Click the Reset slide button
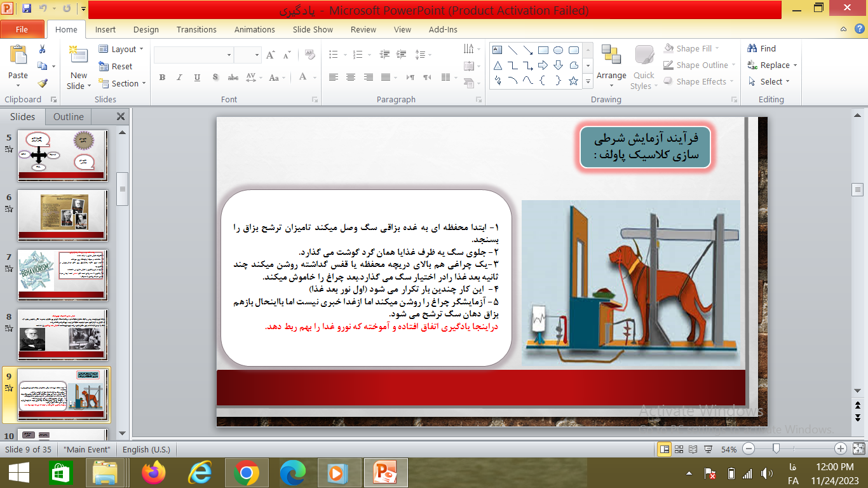This screenshot has width=868, height=488. pyautogui.click(x=116, y=66)
